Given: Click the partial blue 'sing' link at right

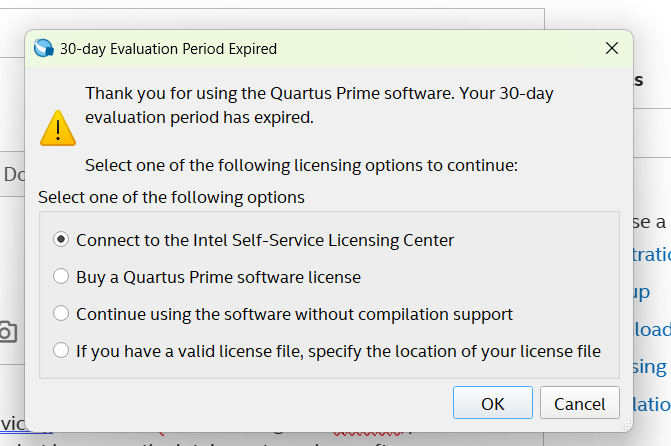Looking at the screenshot, I should pos(652,367).
